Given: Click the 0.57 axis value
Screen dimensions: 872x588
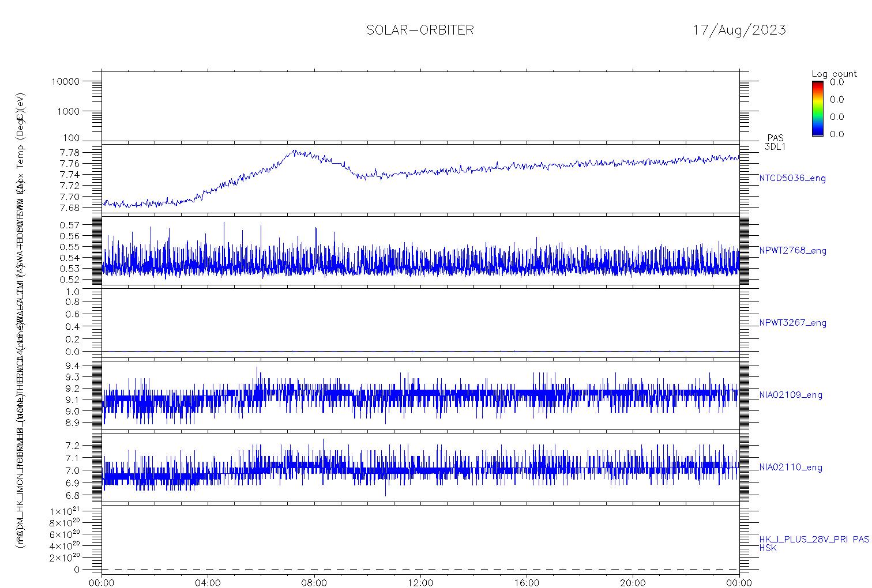Looking at the screenshot, I should [x=70, y=225].
